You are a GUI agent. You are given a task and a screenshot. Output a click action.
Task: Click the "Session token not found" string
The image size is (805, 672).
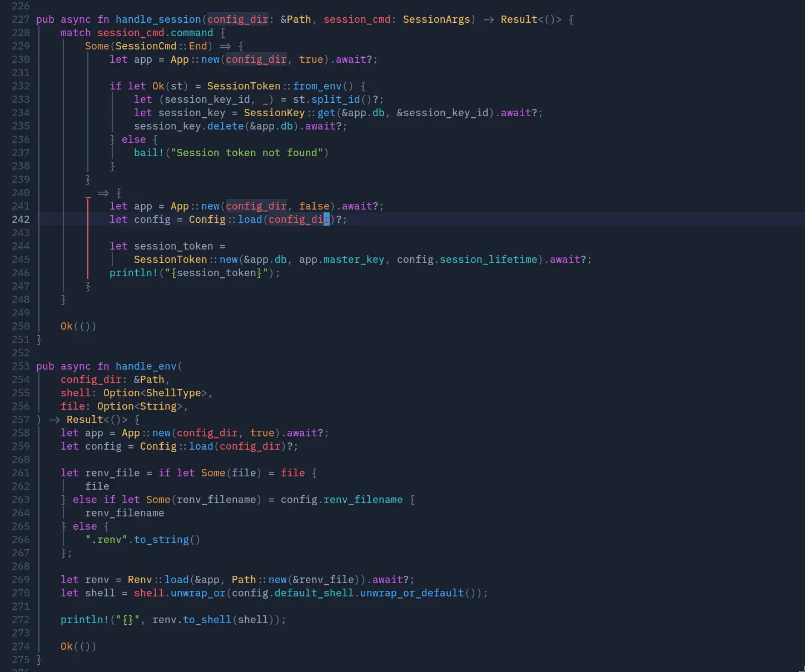pyautogui.click(x=247, y=153)
